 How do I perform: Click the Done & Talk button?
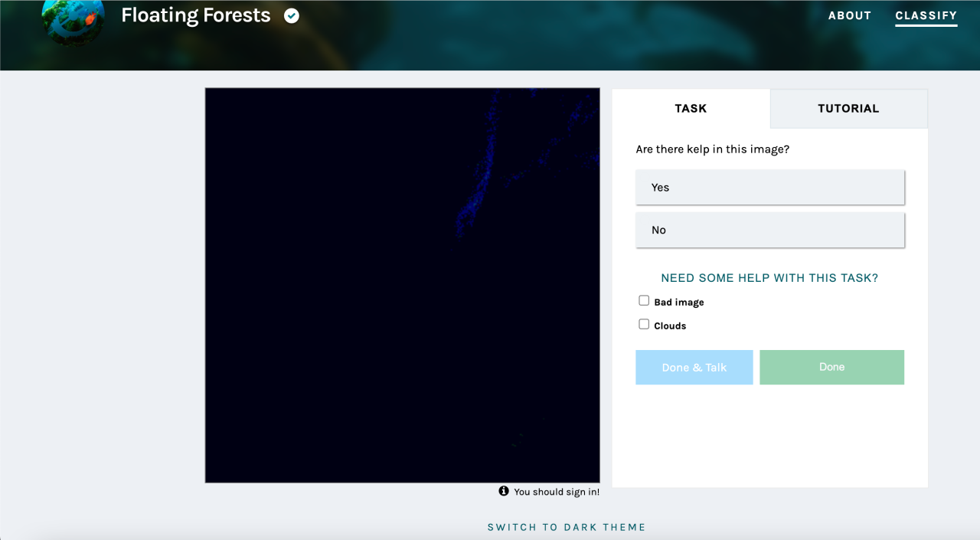point(694,368)
